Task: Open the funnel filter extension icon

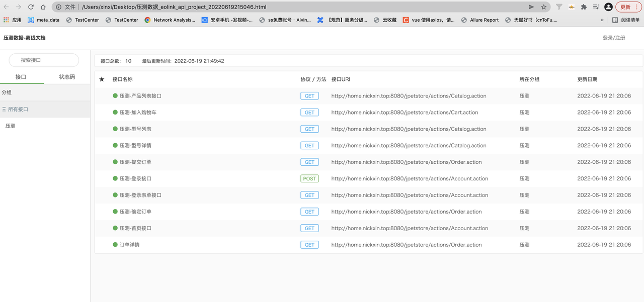Action: pos(559,7)
